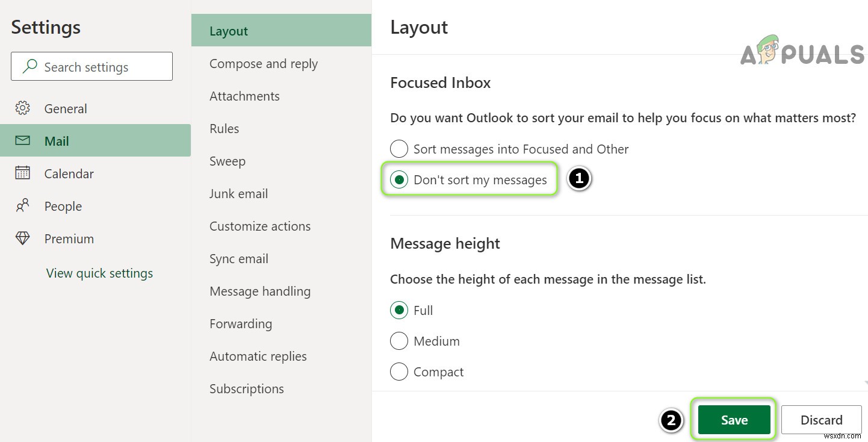
Task: Open the Subscriptions section
Action: coord(246,388)
